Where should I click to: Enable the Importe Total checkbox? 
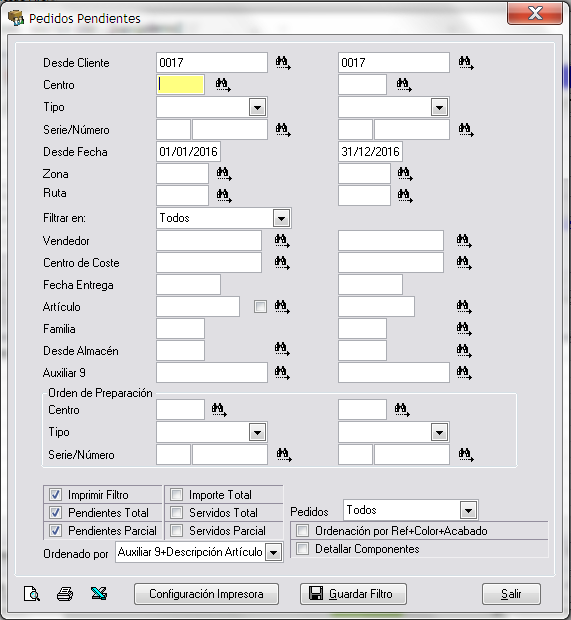tap(176, 494)
